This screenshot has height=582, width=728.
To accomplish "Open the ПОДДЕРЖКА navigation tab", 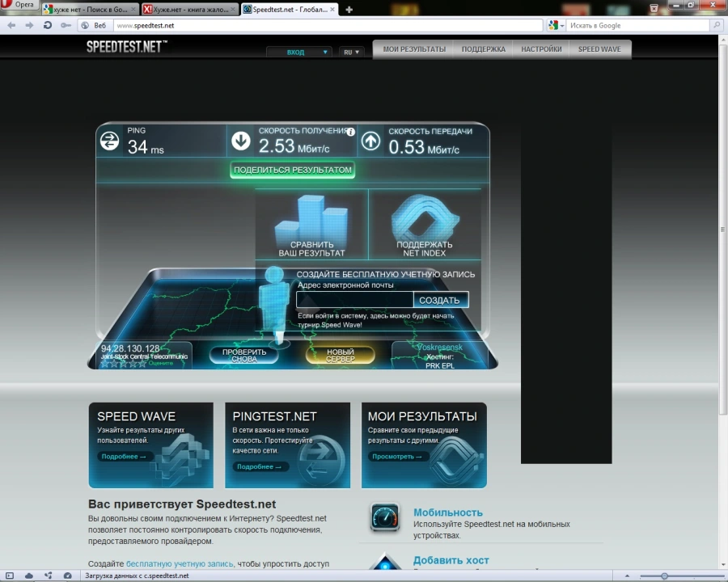I will [484, 49].
